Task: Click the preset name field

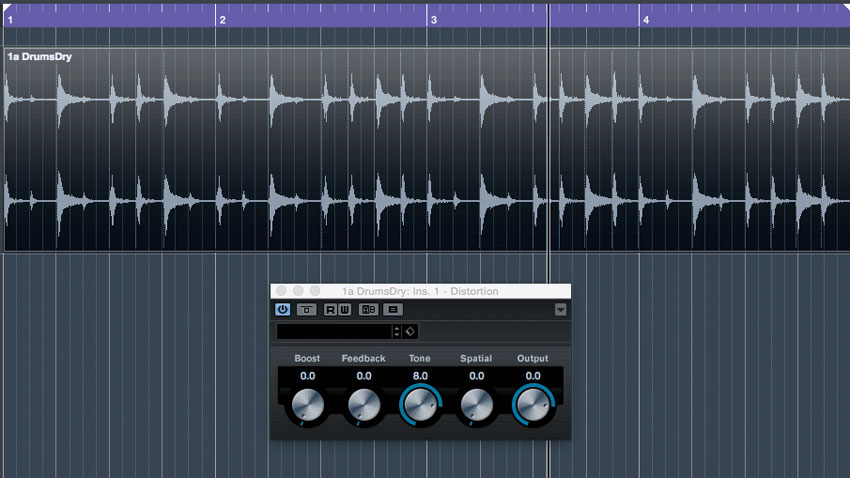Action: [334, 331]
